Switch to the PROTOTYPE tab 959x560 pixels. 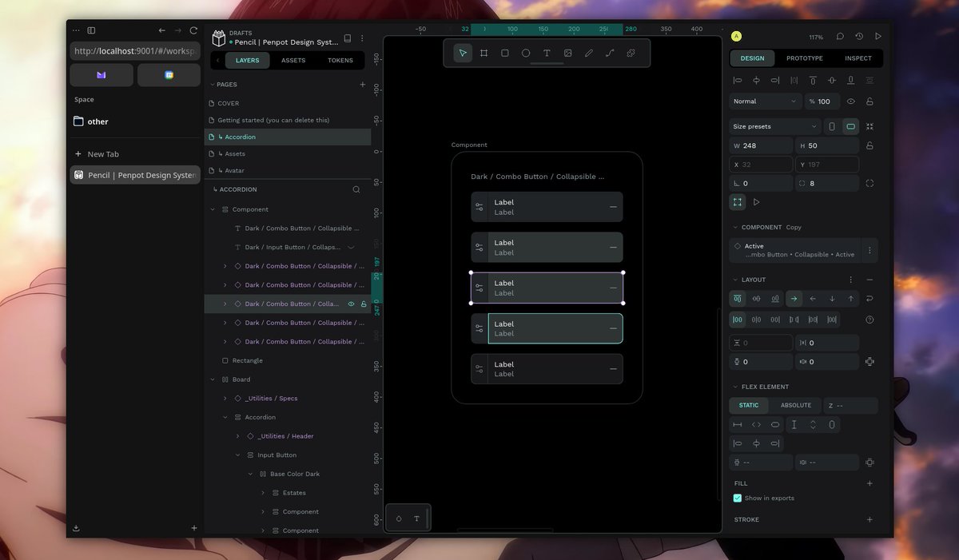coord(804,58)
